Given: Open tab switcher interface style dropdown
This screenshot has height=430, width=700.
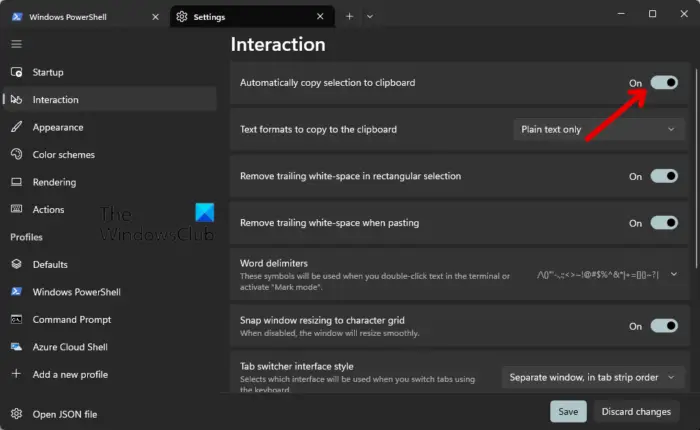Looking at the screenshot, I should [592, 377].
